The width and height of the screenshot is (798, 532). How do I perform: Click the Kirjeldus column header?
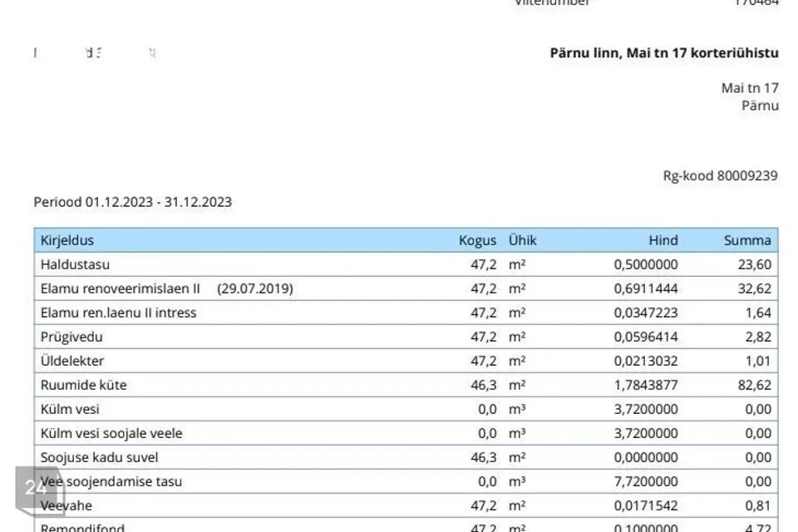pyautogui.click(x=67, y=240)
